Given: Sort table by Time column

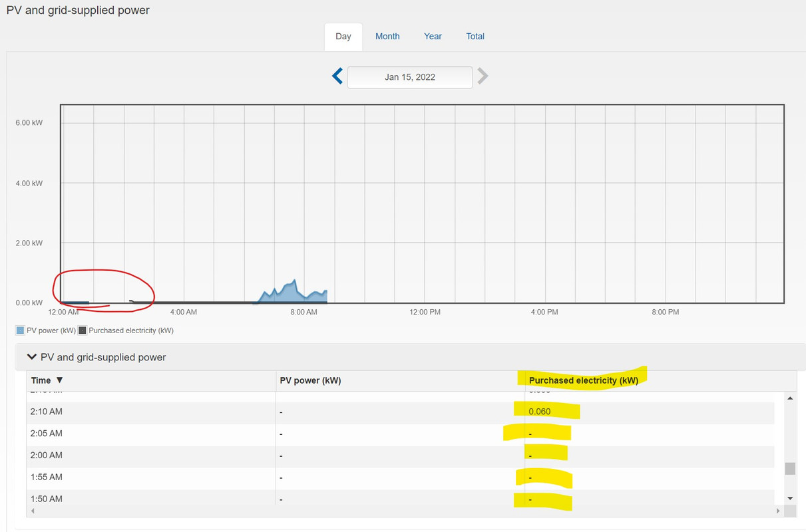Looking at the screenshot, I should (47, 380).
